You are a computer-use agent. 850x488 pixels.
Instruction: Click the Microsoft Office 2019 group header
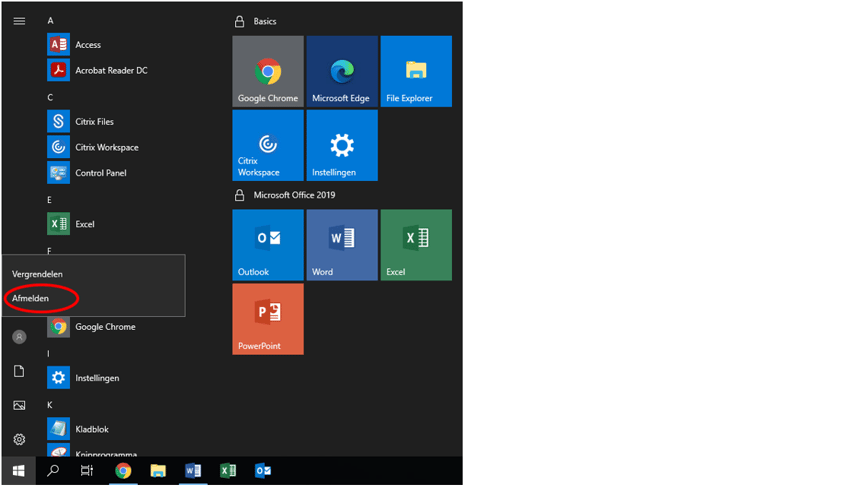pos(294,195)
